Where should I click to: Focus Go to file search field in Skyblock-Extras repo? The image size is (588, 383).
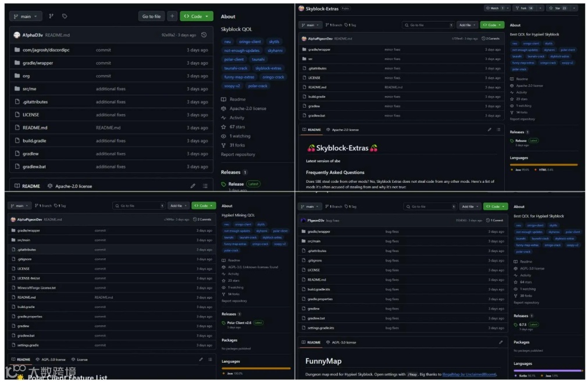click(x=428, y=25)
